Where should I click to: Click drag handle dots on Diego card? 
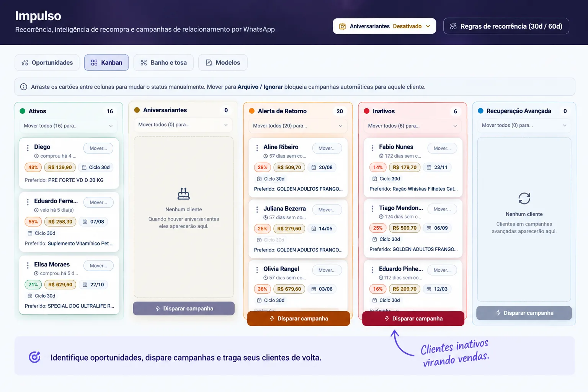pyautogui.click(x=28, y=148)
